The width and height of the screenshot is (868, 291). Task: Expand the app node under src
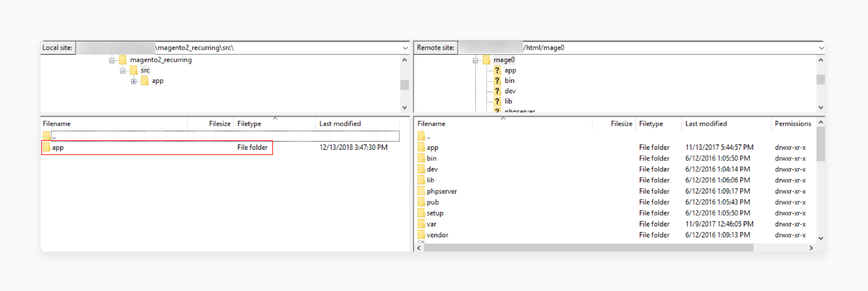[x=134, y=81]
